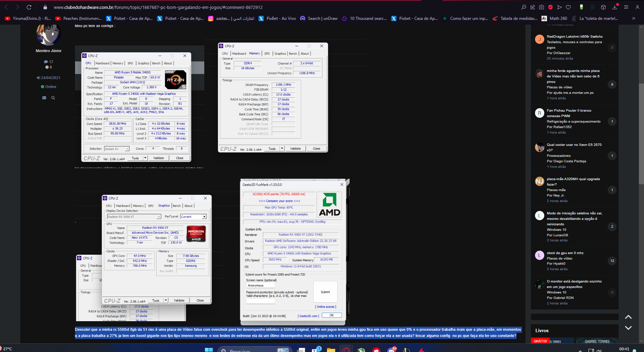Image resolution: width=644 pixels, height=352 pixels.
Task: Open the Search | unDraw bookmark
Action: click(319, 18)
